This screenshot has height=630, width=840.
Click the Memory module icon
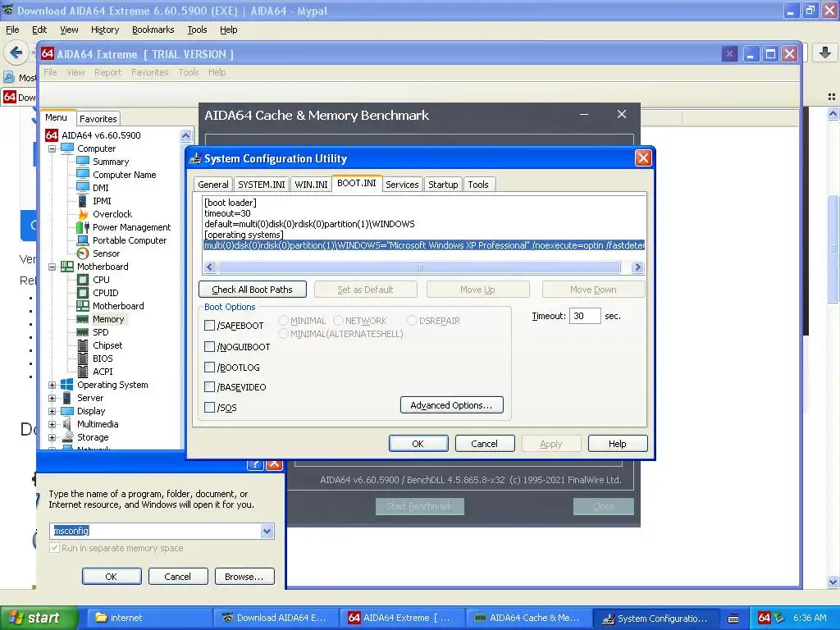(83, 319)
